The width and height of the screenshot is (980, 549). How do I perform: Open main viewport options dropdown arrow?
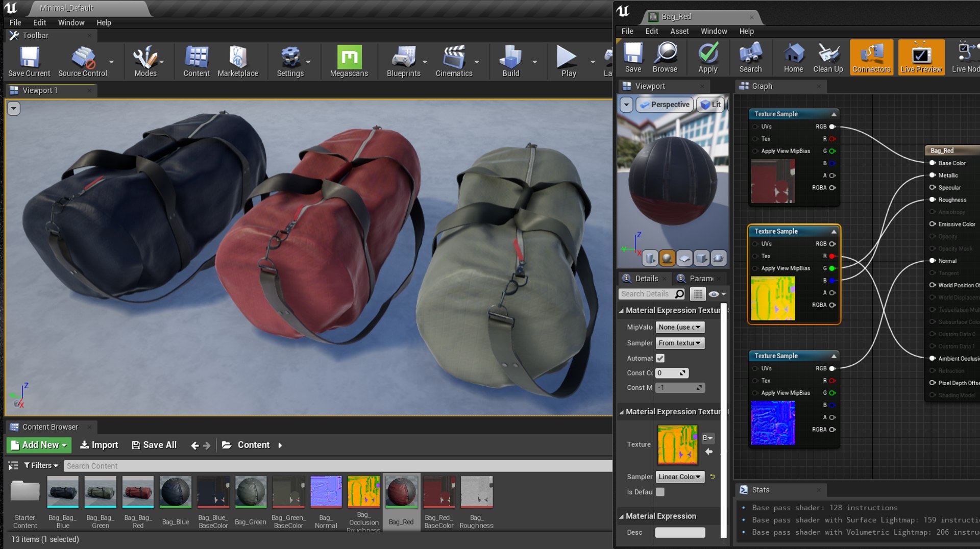(14, 108)
